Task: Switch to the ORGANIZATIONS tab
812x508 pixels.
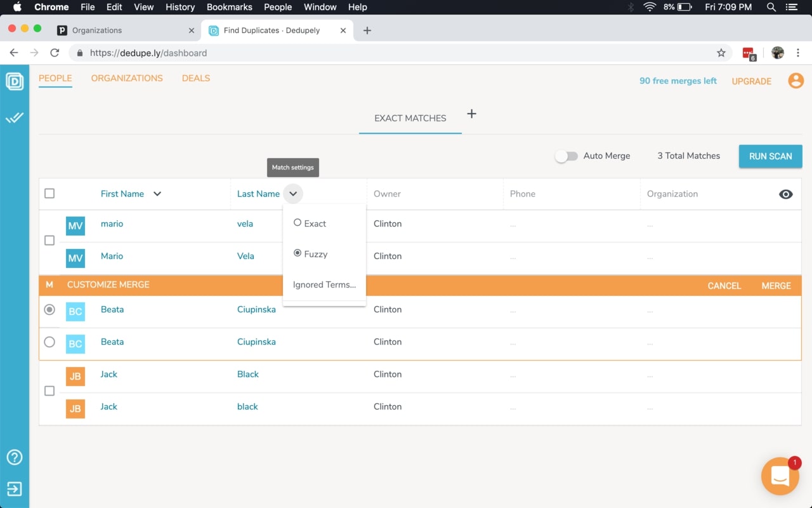Action: pyautogui.click(x=127, y=78)
